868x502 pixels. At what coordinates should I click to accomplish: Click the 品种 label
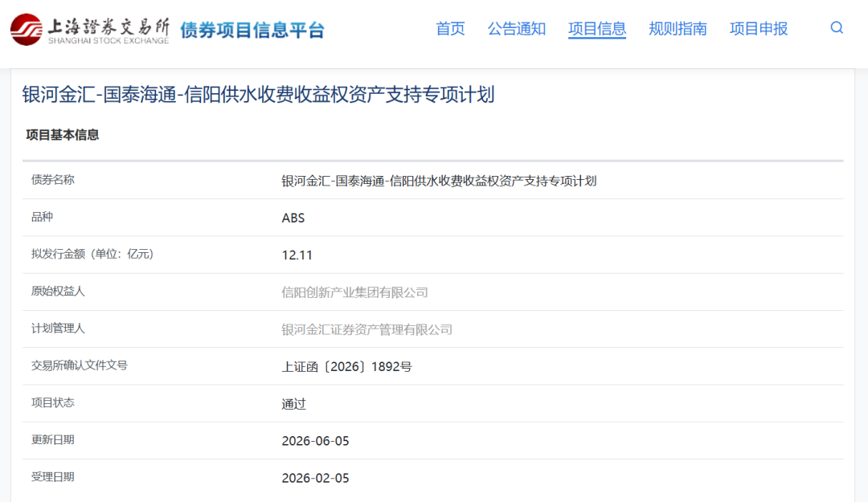click(42, 217)
